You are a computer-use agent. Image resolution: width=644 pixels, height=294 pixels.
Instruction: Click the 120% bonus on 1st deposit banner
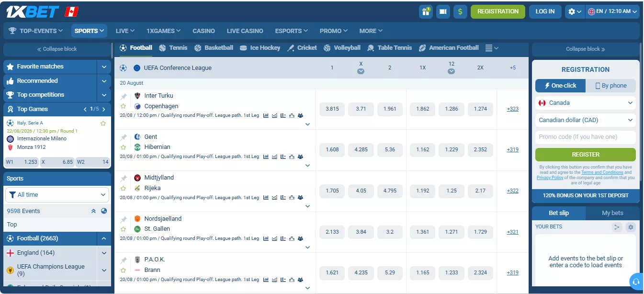pyautogui.click(x=586, y=195)
